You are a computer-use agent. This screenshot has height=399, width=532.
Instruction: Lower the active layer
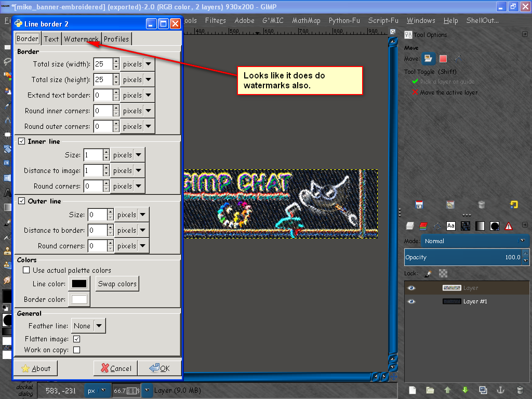(x=465, y=390)
